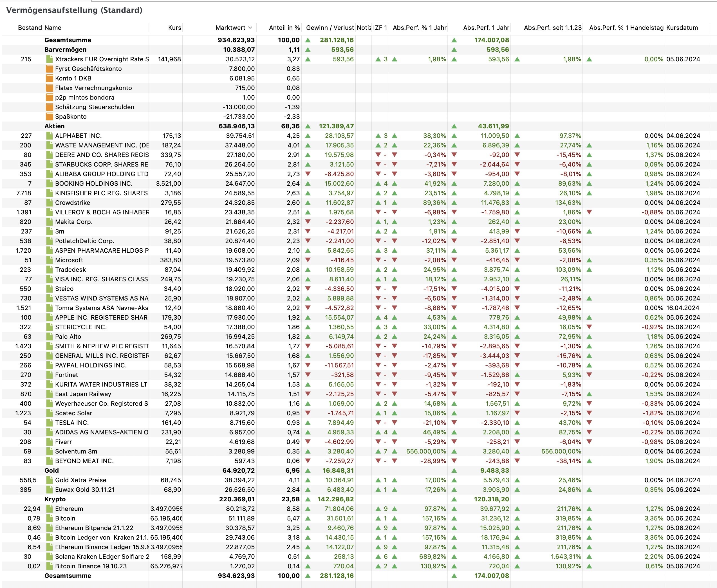
Task: Sort by the Anteil in % column header
Action: point(284,28)
